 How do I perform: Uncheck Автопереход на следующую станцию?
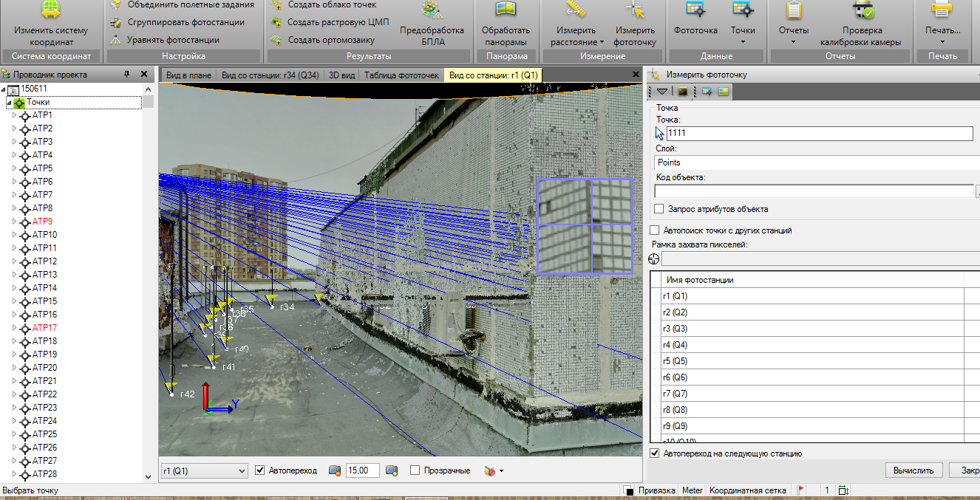click(654, 453)
